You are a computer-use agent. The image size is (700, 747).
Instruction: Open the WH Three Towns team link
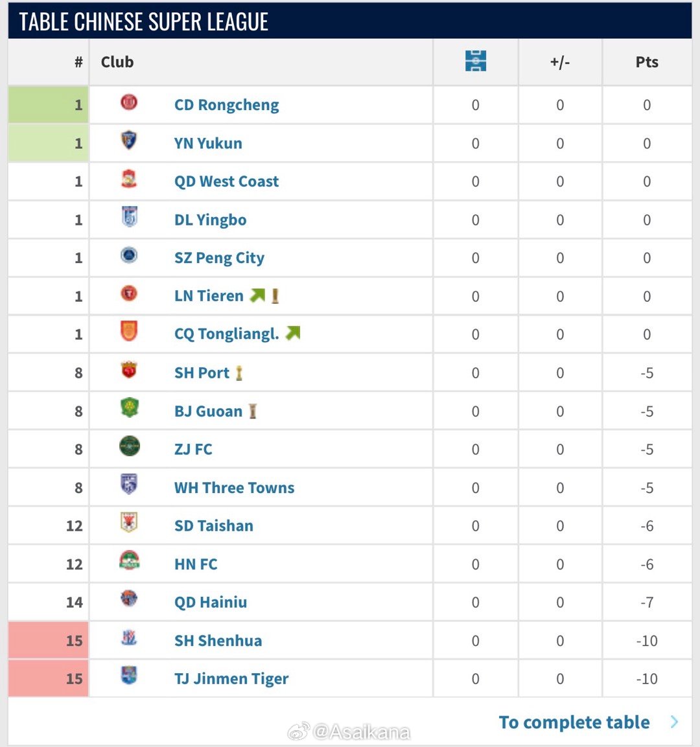click(234, 488)
